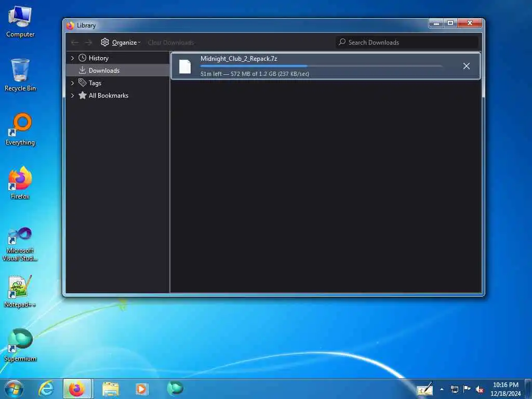Click the taskbar clock showing 10:16 PM
Viewport: 532px width, 399px height.
[506, 389]
